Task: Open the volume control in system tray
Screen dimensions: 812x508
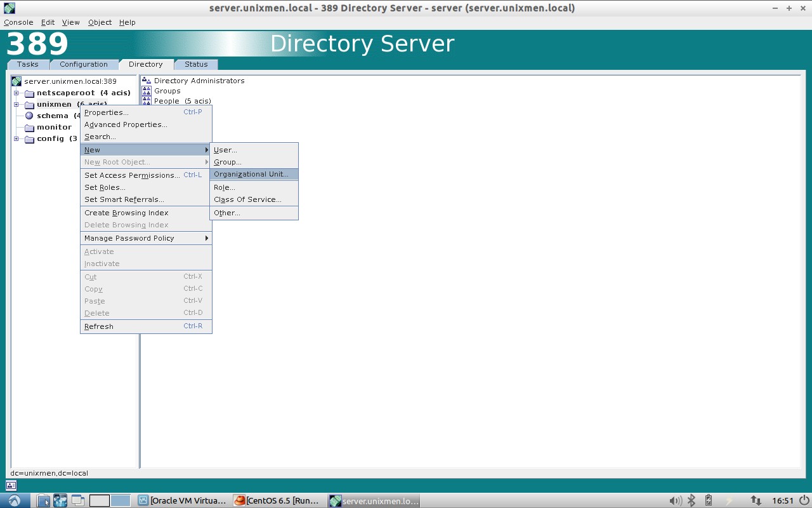Action: coord(676,500)
